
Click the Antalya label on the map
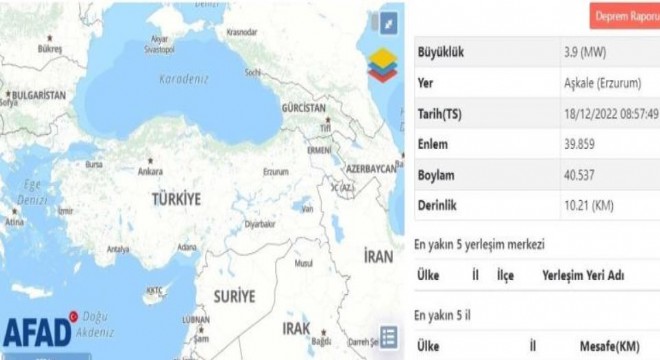click(118, 249)
